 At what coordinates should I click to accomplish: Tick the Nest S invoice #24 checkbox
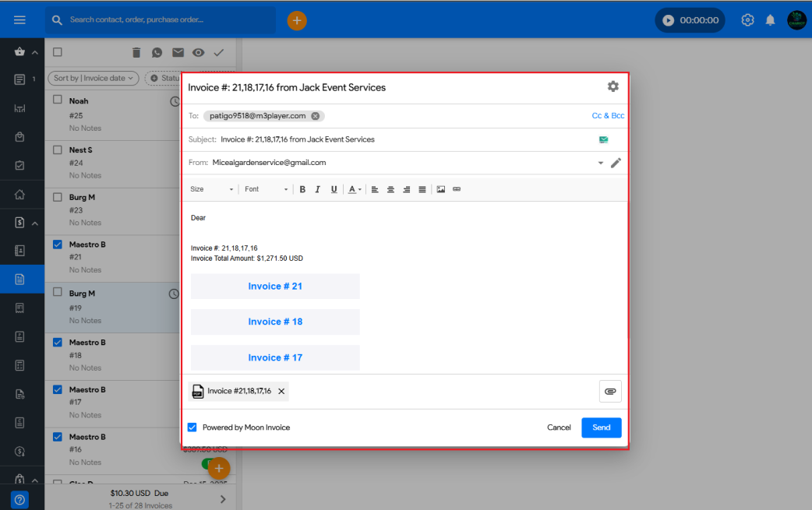coord(58,149)
